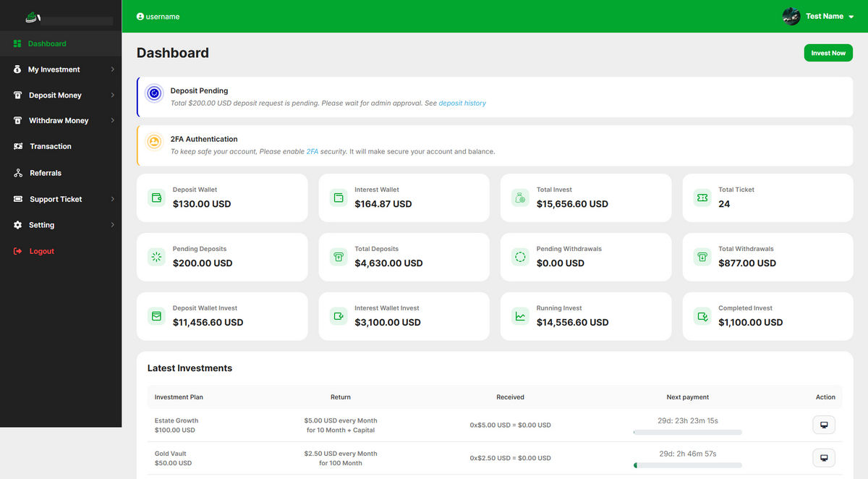Screen dimensions: 868x479
Task: Select Logout in the sidebar
Action: pyautogui.click(x=61, y=251)
